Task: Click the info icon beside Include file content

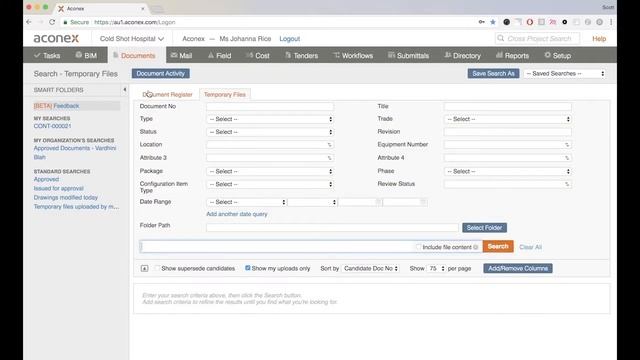Action: [x=476, y=247]
